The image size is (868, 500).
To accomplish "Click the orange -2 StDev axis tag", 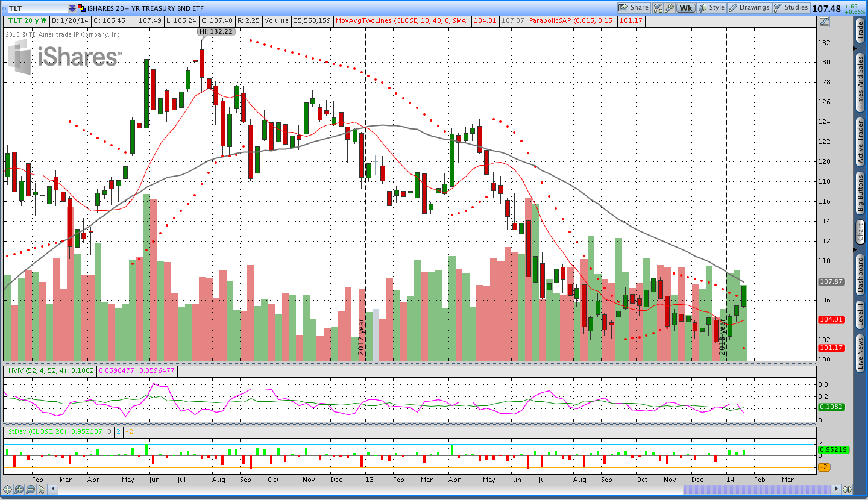I will click(824, 467).
